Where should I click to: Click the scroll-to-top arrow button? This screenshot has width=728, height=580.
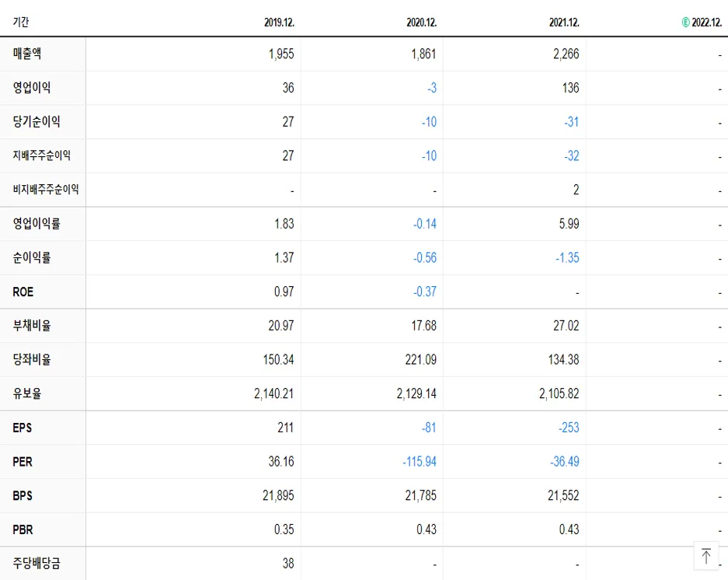pos(705,556)
